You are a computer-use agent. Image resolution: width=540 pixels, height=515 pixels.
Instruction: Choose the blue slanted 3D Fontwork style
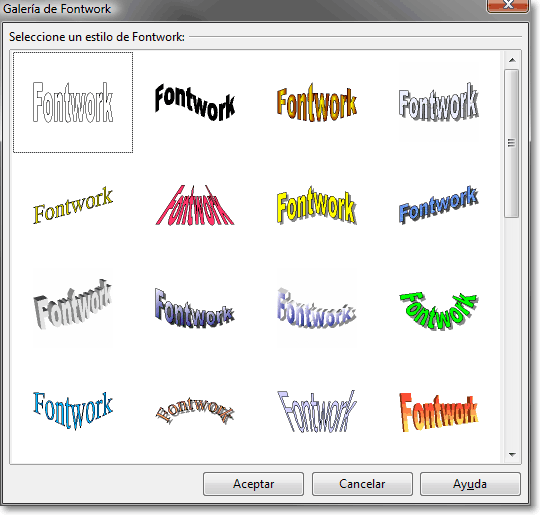438,205
